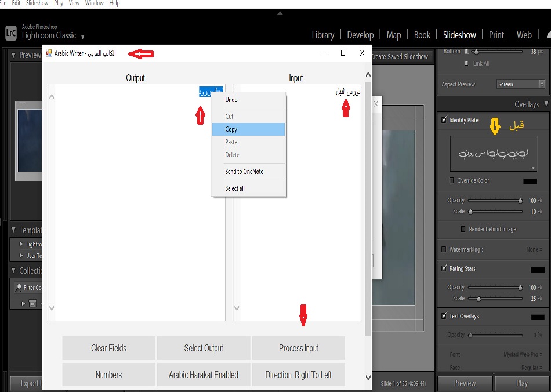Click the Arabic Writer app icon in title bar
Screen dimensions: 551x392
[x=49, y=53]
